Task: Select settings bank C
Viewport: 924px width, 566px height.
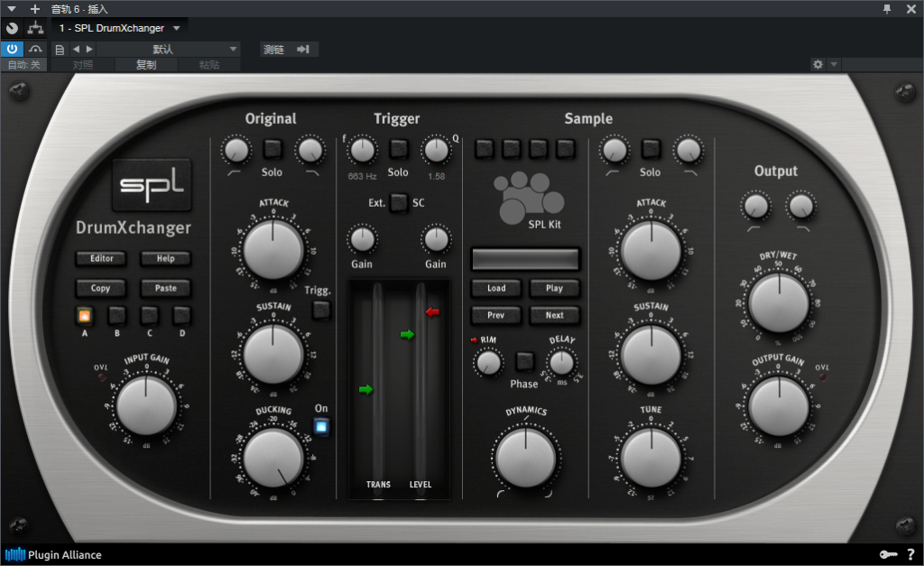Action: [149, 315]
